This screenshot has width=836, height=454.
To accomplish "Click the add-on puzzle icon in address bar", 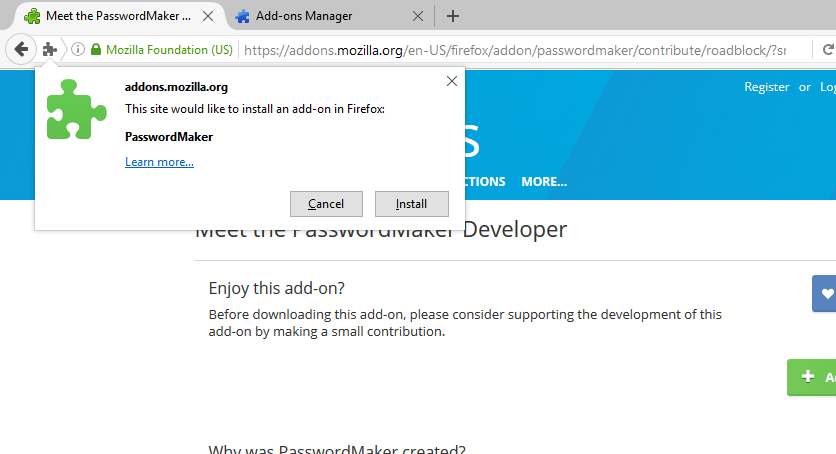I will [50, 49].
